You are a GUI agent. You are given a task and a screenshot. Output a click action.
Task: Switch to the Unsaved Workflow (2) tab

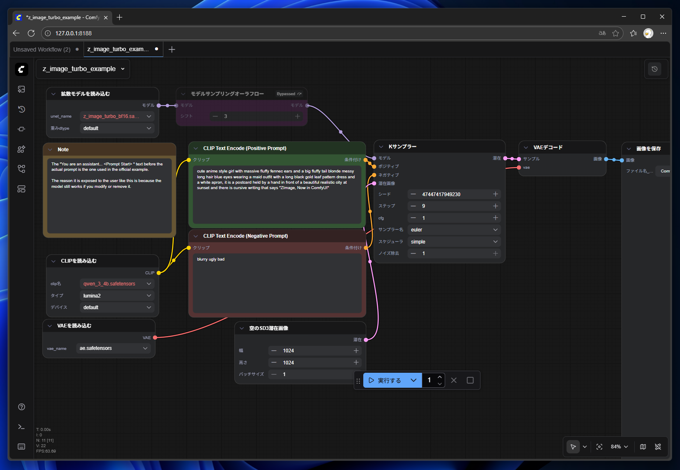(41, 49)
